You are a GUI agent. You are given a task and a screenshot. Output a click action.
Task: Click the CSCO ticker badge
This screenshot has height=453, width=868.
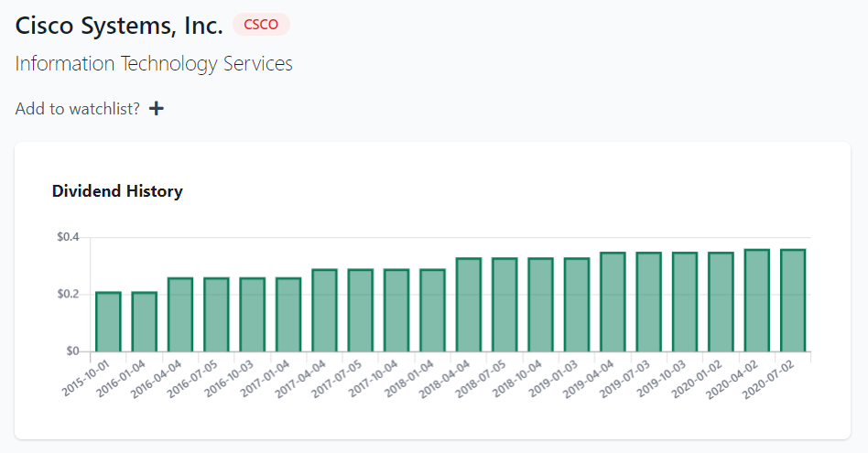261,25
